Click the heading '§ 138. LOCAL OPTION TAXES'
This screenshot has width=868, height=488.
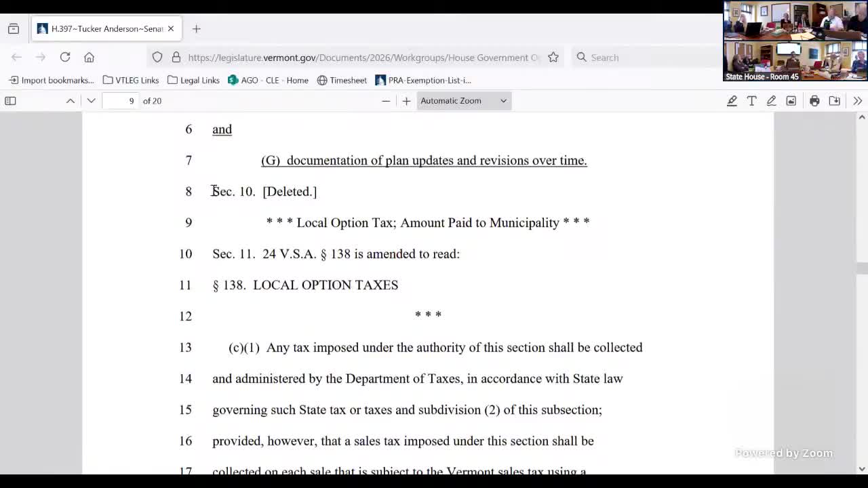tap(305, 285)
